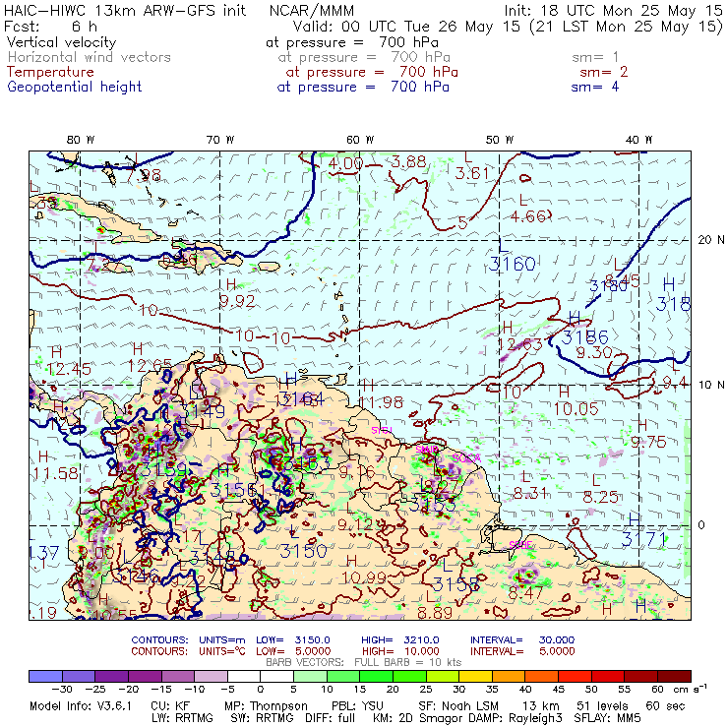Click the blue 'Geopotential height' label
The image size is (728, 728).
pyautogui.click(x=75, y=87)
